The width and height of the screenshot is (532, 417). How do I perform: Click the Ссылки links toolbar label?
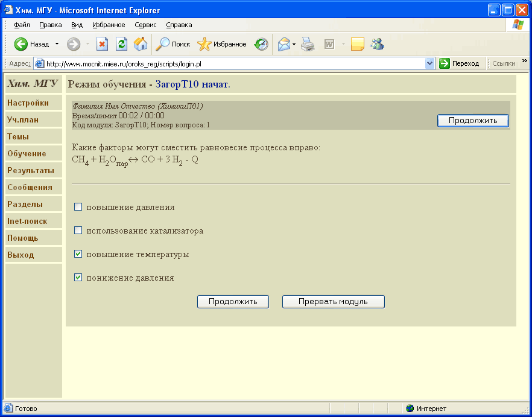(x=504, y=63)
